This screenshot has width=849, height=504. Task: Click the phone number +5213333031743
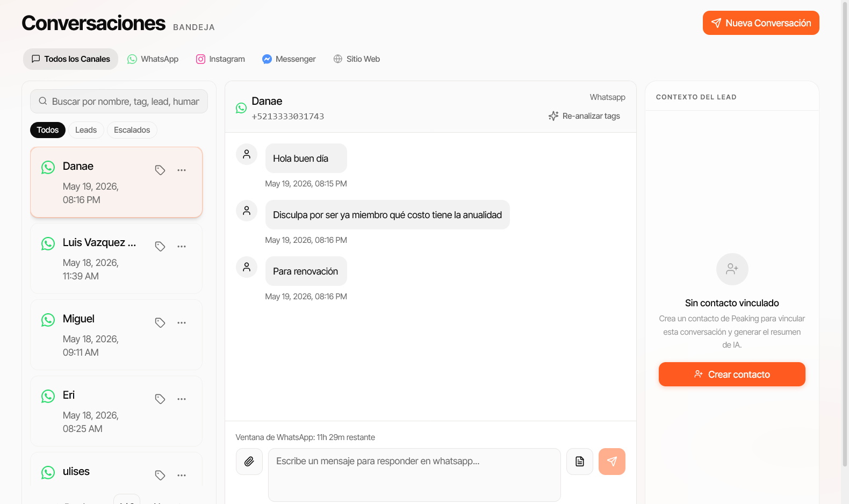pos(288,117)
